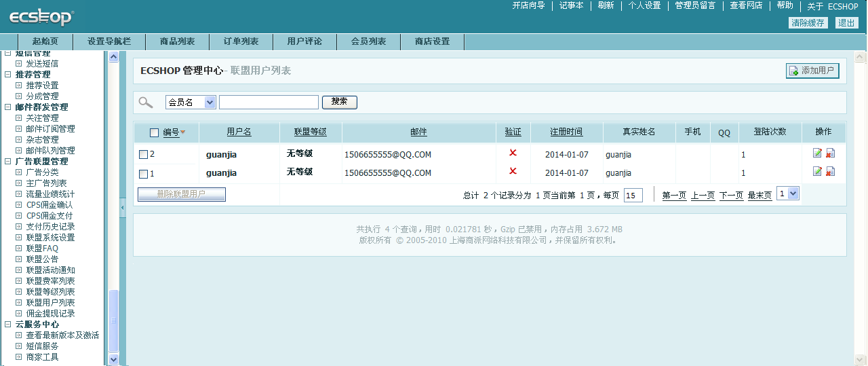Click the sidebar collapse arrow handle

point(123,207)
